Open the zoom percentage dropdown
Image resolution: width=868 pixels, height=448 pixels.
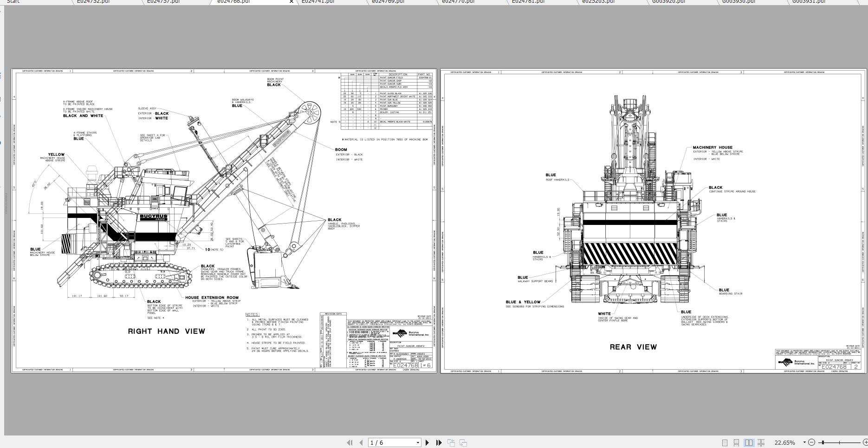pos(804,442)
